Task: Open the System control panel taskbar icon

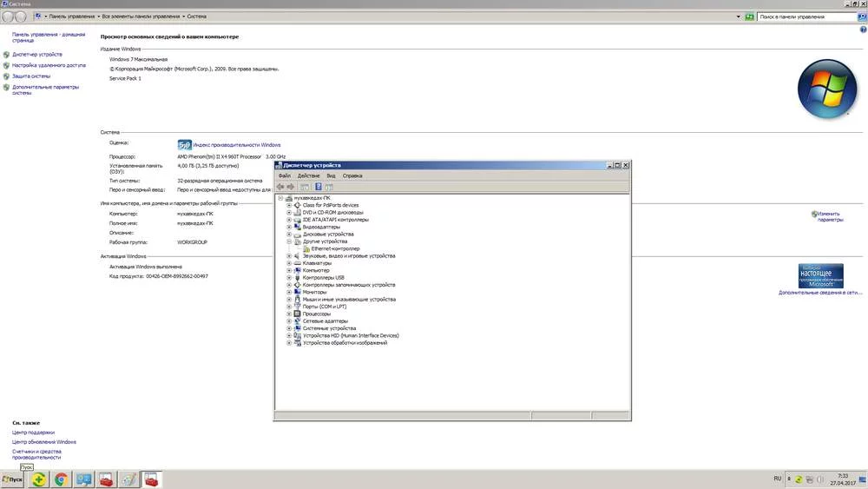Action: [x=83, y=479]
